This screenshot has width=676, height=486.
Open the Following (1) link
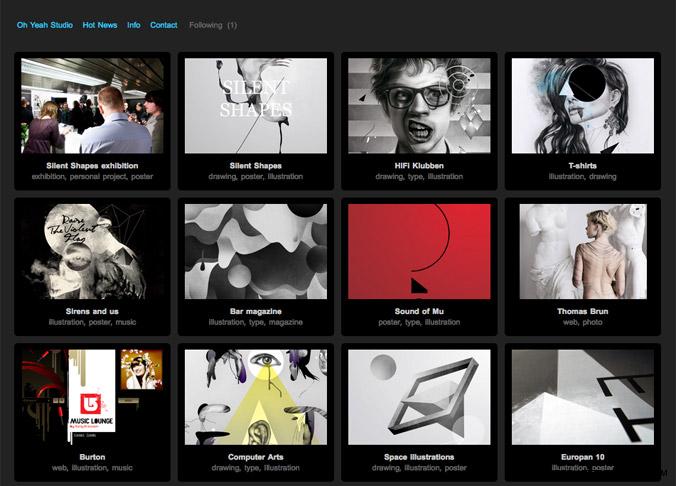point(213,25)
